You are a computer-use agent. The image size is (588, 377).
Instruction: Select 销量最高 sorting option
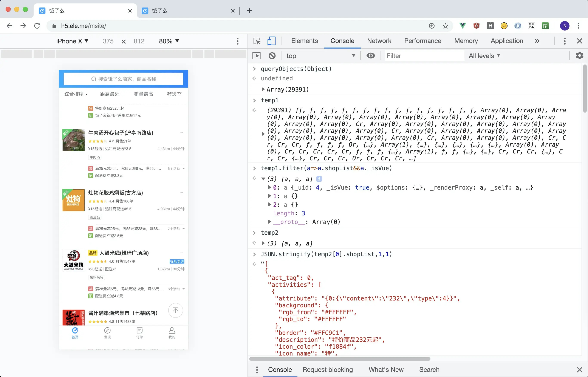pyautogui.click(x=144, y=94)
